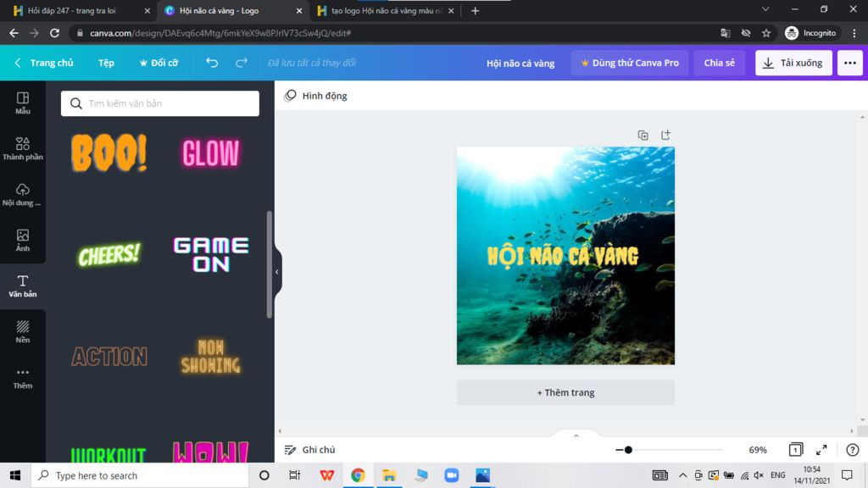Reload the page in Chrome
Viewport: 868px width, 488px height.
[54, 33]
